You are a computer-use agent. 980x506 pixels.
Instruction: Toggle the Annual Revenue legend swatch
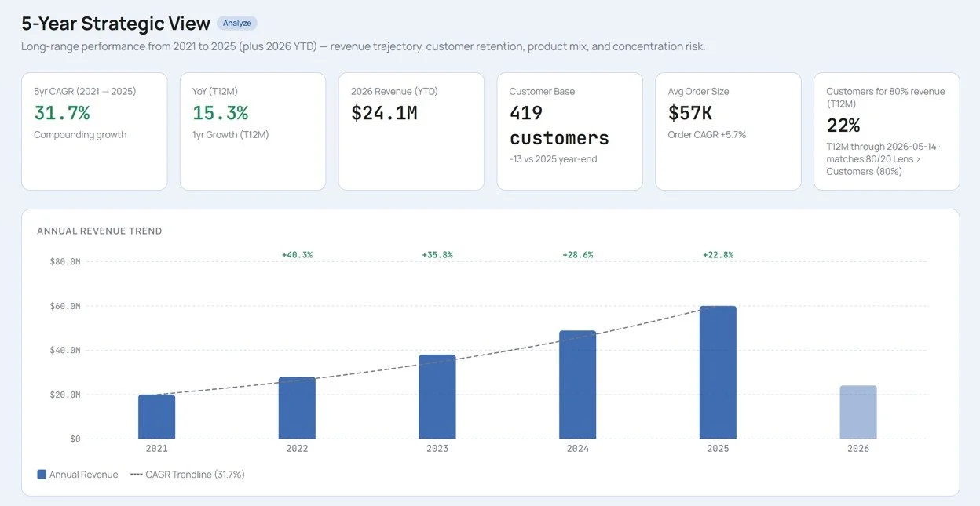42,475
